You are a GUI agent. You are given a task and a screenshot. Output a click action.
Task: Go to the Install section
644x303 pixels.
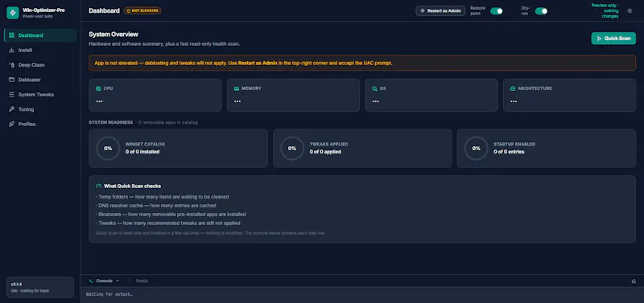coord(40,50)
